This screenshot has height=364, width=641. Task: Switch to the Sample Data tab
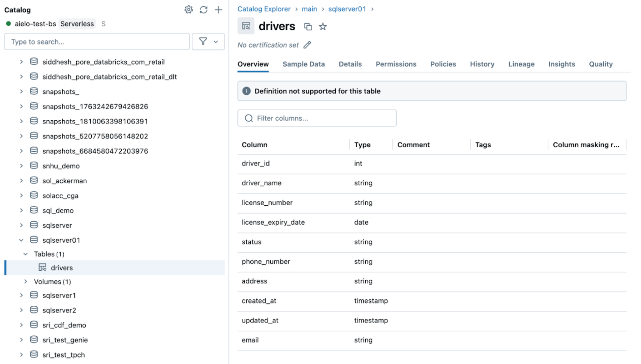[303, 64]
